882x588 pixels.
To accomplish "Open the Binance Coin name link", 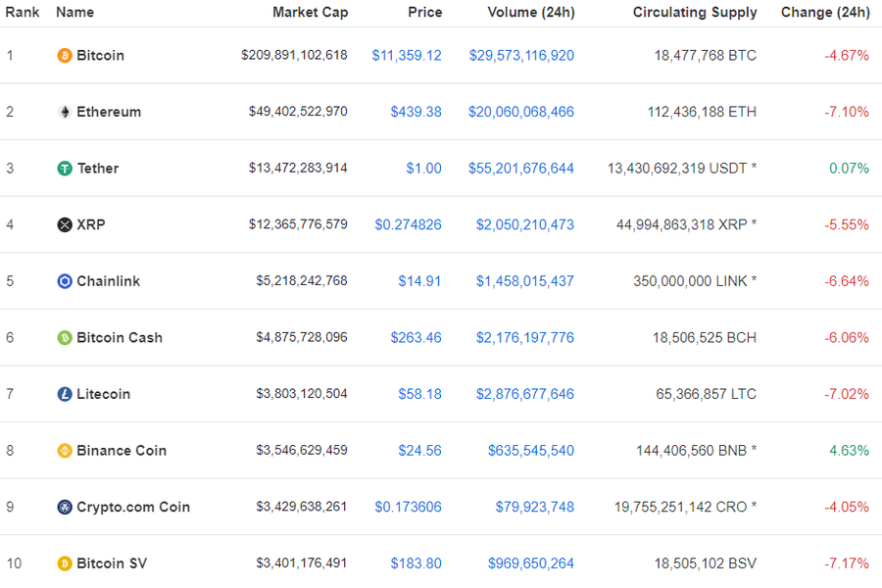I will (122, 450).
